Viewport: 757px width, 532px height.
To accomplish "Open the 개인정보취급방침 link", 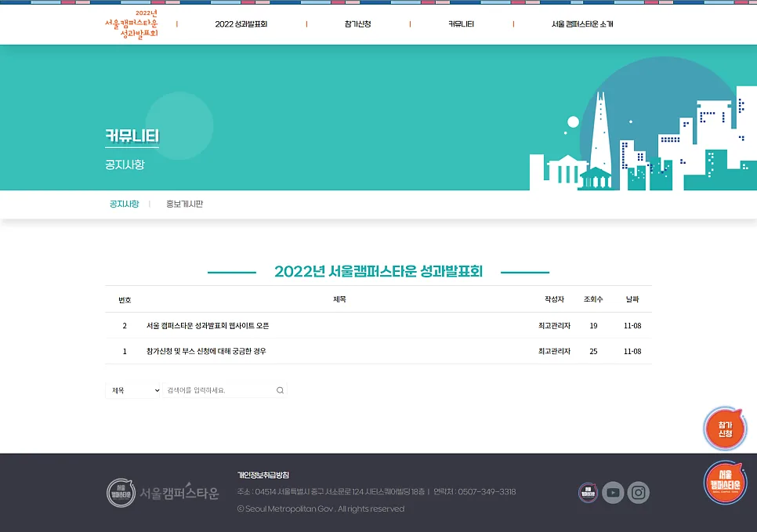I will [x=263, y=475].
